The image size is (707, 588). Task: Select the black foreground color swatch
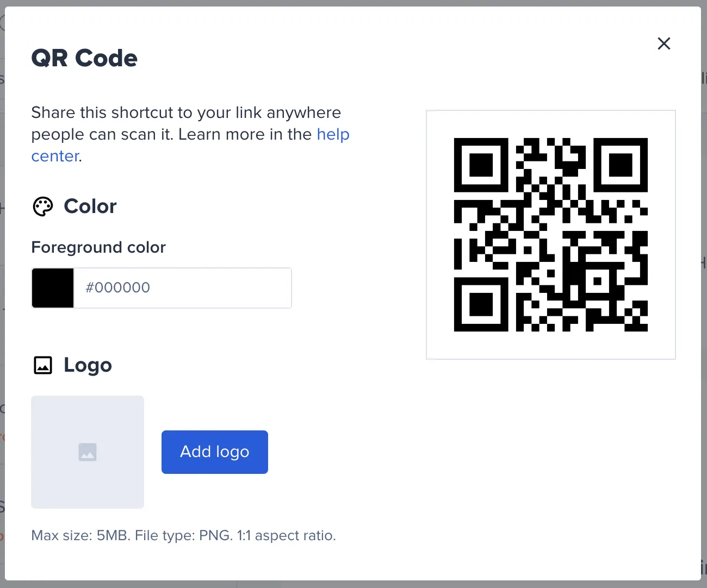52,288
